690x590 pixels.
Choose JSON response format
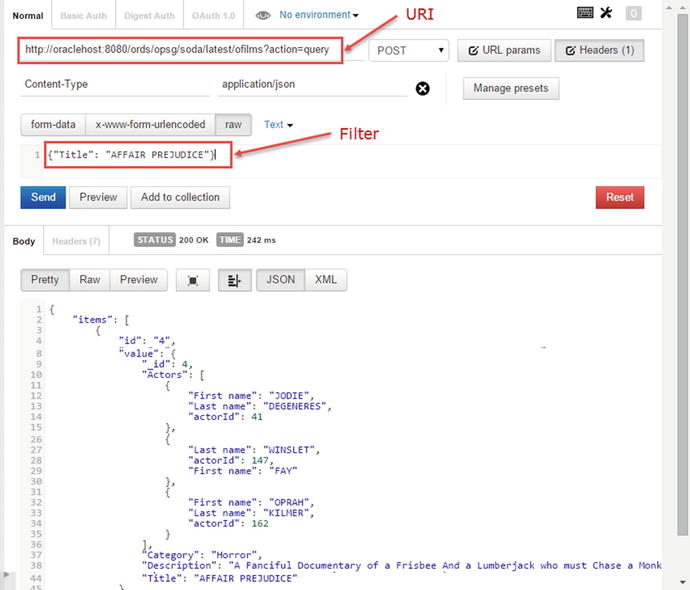point(280,280)
